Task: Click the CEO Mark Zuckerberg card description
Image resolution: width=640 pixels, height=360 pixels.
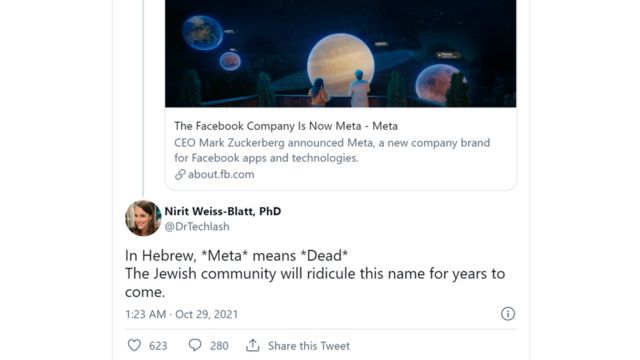Action: coord(332,150)
